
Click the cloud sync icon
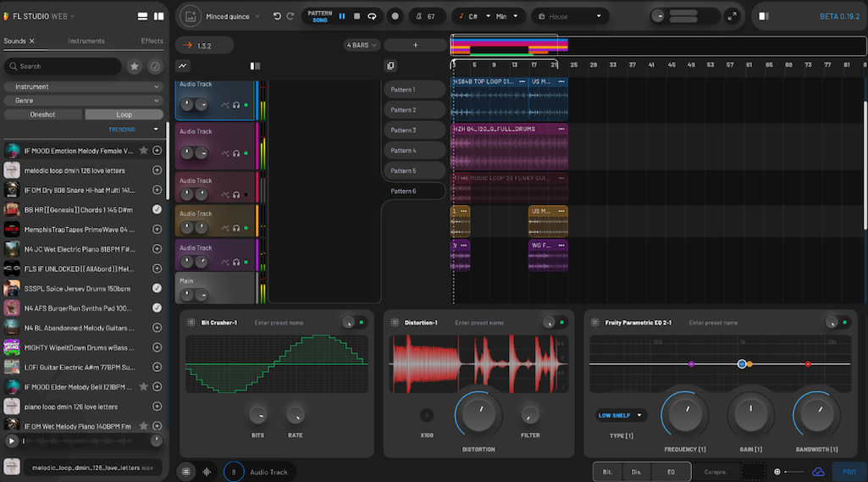coord(818,472)
